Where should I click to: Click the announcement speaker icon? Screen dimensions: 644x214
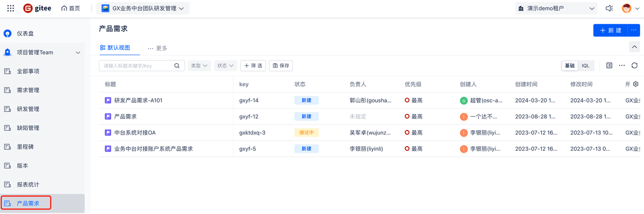click(x=609, y=9)
